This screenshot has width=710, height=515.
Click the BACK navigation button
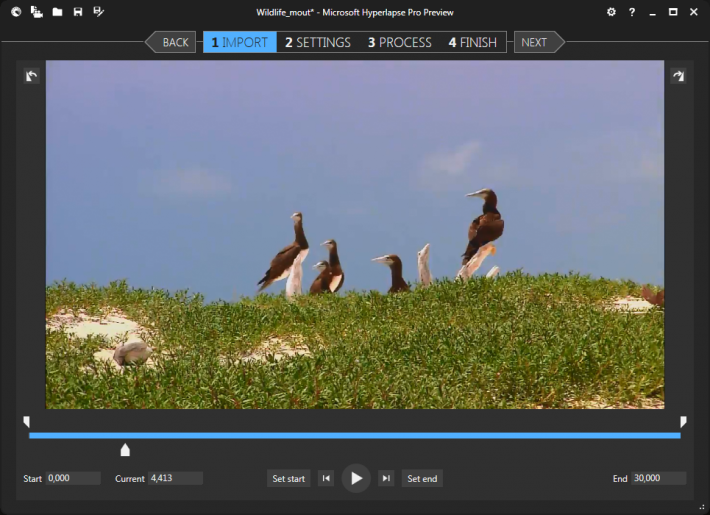171,42
